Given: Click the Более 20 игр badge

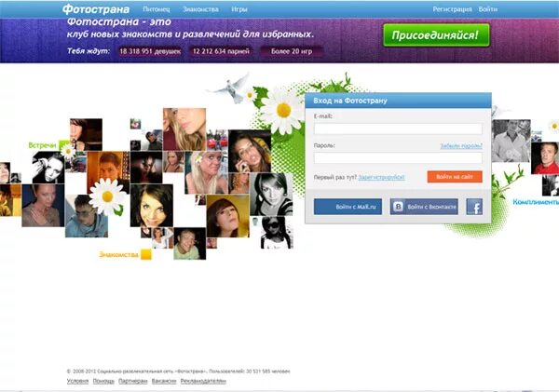Looking at the screenshot, I should pyautogui.click(x=292, y=51).
